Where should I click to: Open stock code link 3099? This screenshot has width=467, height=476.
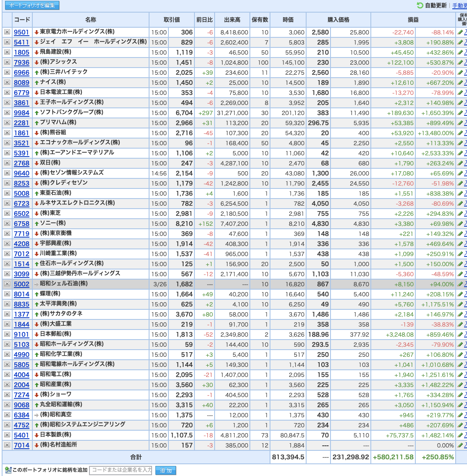pos(21,274)
